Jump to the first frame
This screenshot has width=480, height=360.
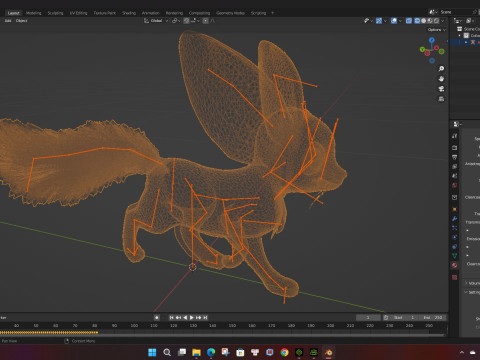point(171,318)
